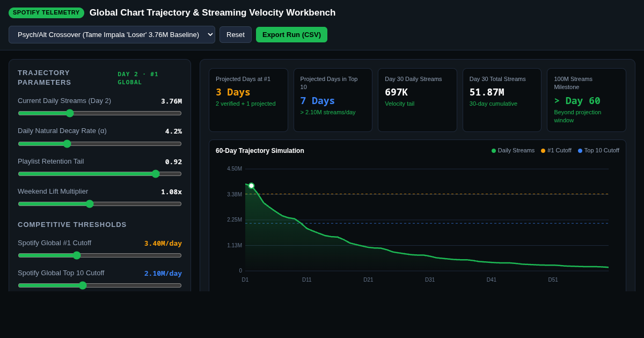Click the DAY 2 · #1 GLOBAL status
The image size is (644, 338).
[x=138, y=78]
